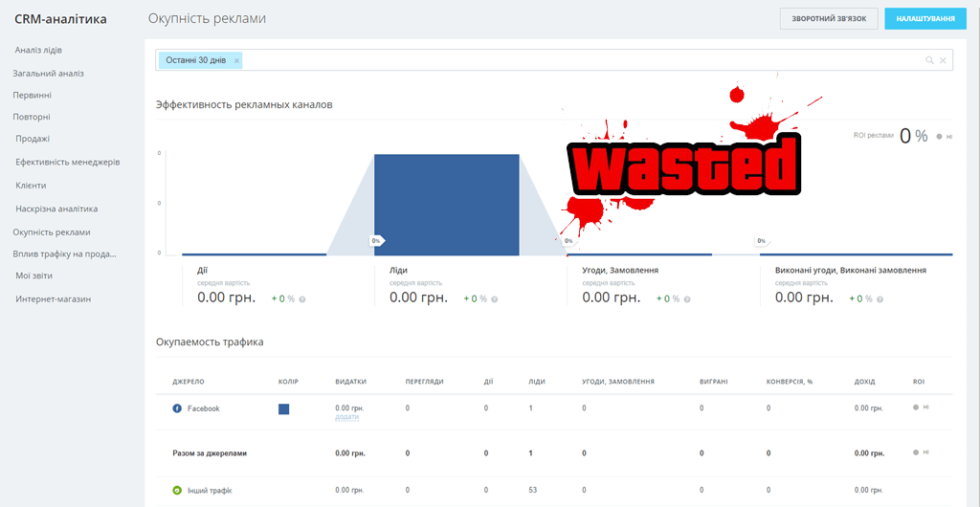Sort table by 'Дохід' column header

click(864, 382)
